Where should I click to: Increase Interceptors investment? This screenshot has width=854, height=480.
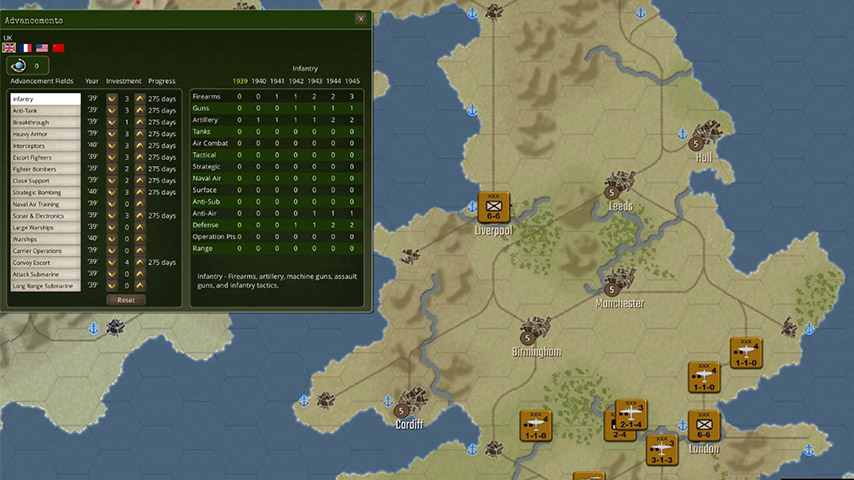[140, 145]
